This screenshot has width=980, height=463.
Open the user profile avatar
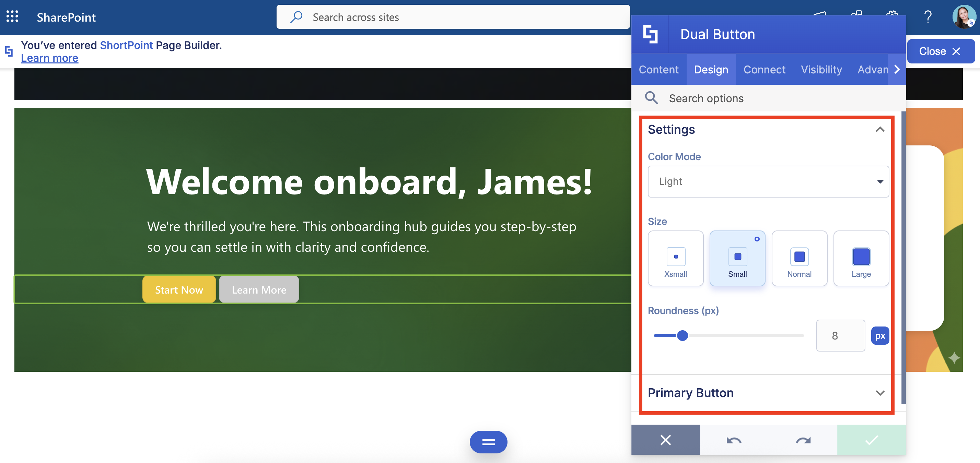(x=963, y=17)
